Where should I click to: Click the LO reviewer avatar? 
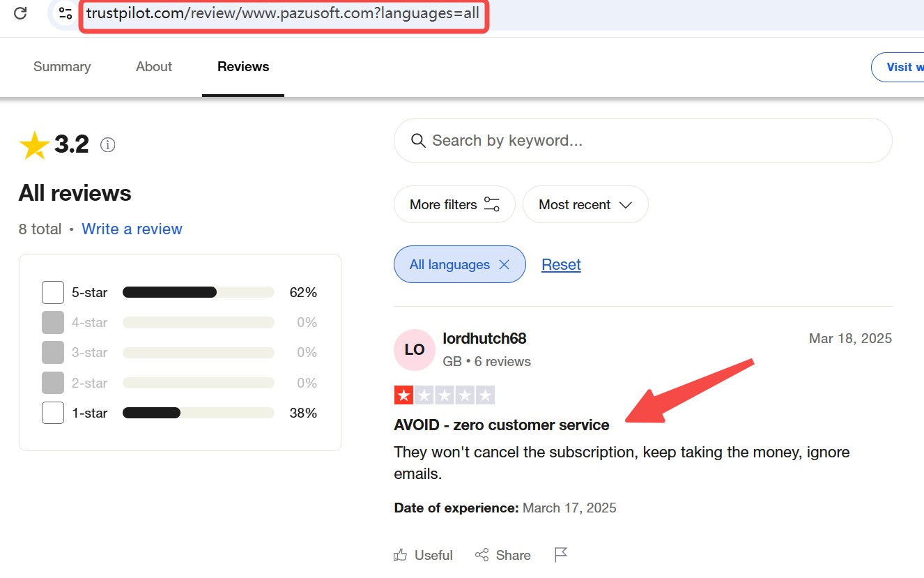click(415, 350)
